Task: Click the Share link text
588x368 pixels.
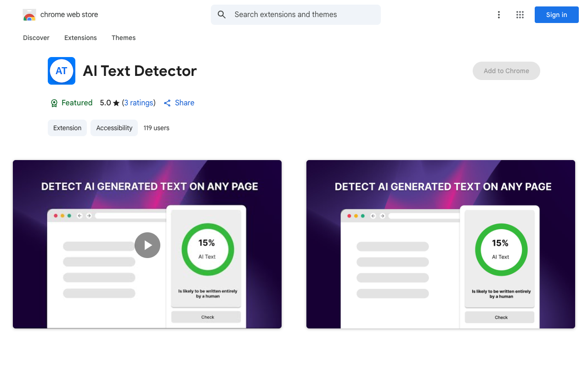Action: [185, 103]
